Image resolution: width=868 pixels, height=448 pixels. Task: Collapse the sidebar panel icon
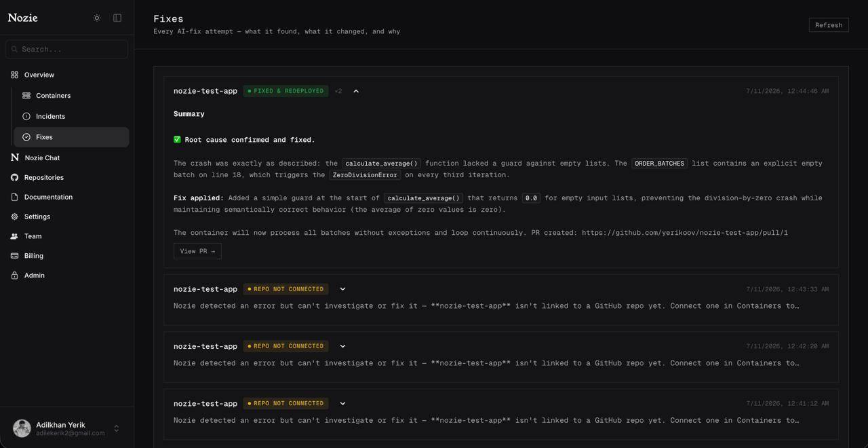pos(117,18)
